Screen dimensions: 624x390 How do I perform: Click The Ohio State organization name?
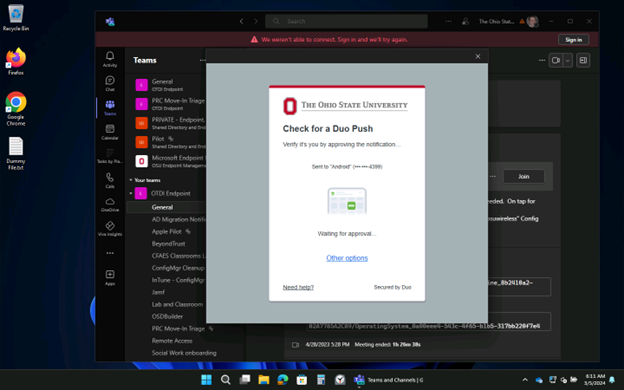tap(496, 21)
